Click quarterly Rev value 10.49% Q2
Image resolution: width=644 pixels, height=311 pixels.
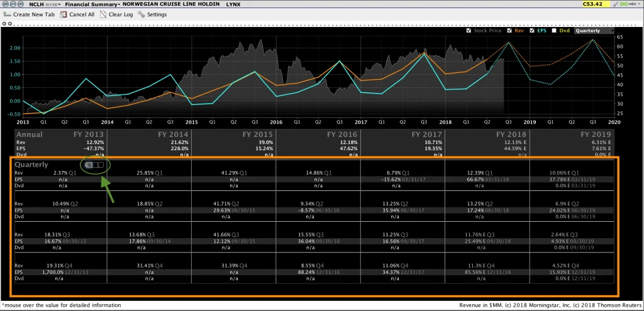click(67, 204)
